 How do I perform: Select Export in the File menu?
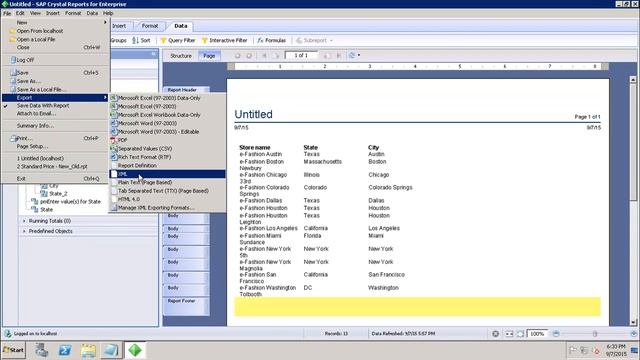(x=55, y=98)
